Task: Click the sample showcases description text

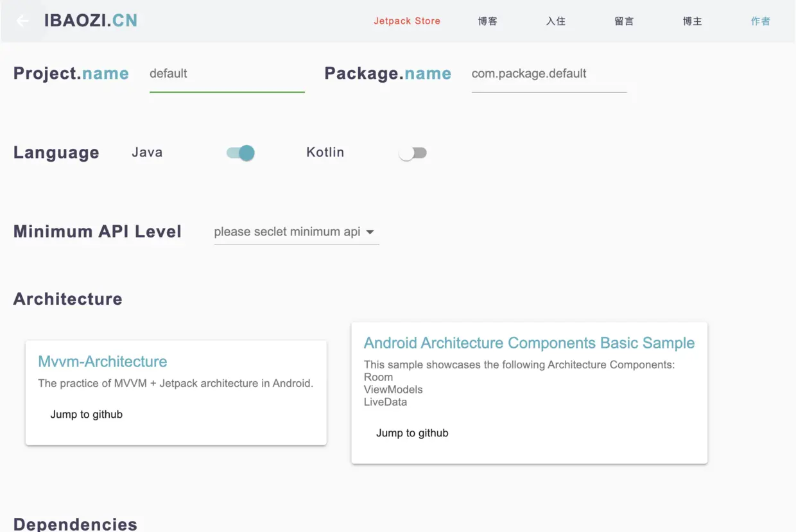Action: pos(519,365)
